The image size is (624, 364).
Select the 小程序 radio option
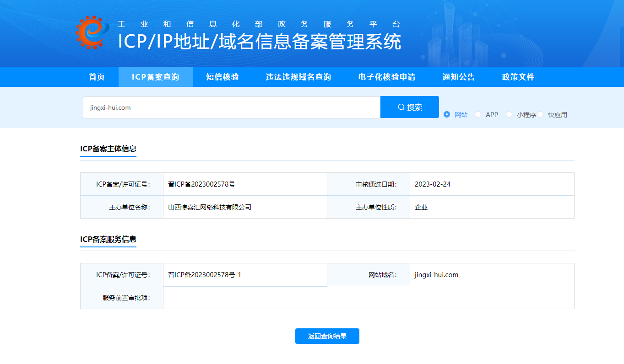point(509,114)
